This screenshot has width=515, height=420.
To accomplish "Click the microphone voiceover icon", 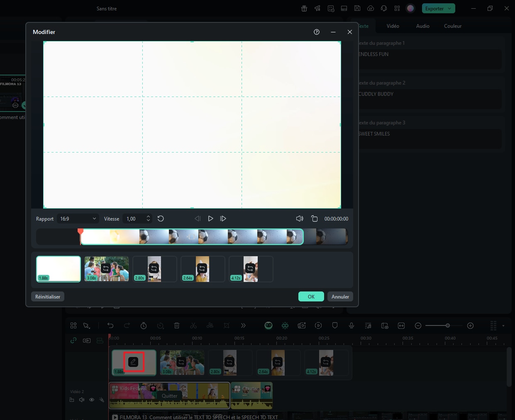I will pos(351,325).
